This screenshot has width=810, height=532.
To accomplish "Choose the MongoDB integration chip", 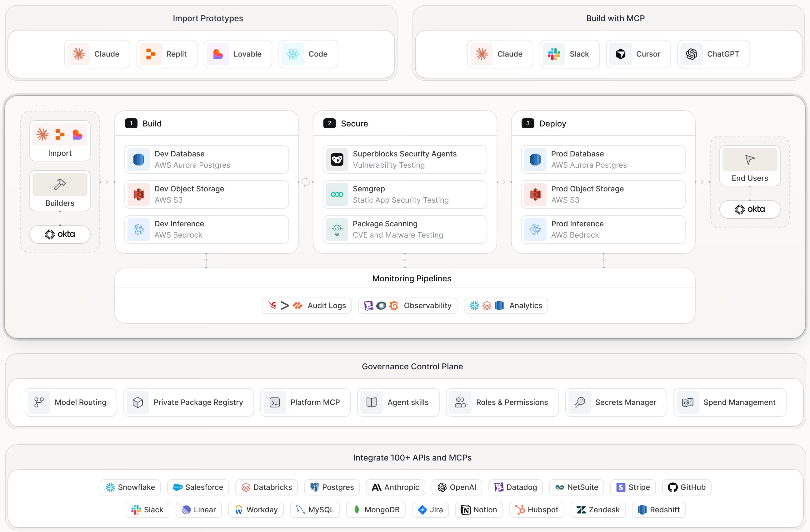I will (x=376, y=510).
